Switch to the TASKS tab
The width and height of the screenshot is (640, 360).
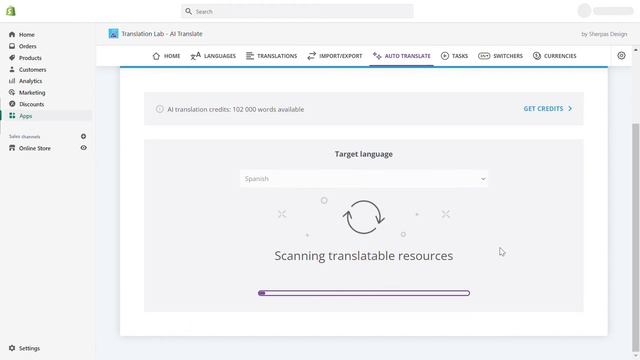[x=454, y=56]
